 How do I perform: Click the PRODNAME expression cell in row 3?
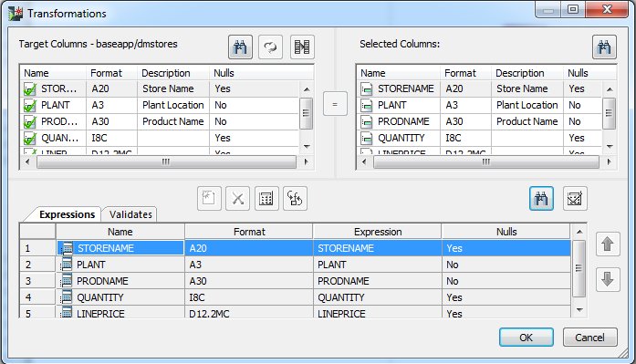(x=377, y=281)
